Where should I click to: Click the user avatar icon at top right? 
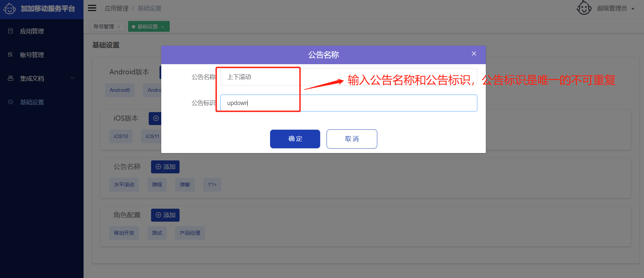(584, 8)
